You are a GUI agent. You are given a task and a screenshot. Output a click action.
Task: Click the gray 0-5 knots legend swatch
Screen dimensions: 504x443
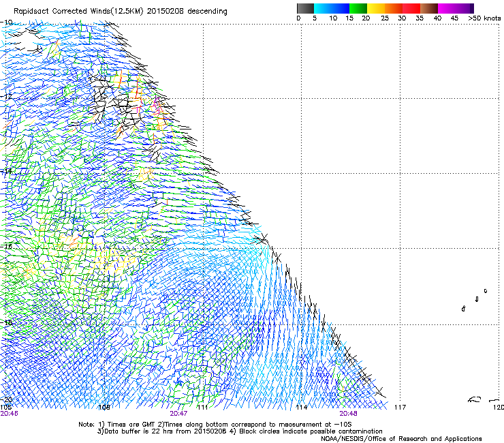305,8
